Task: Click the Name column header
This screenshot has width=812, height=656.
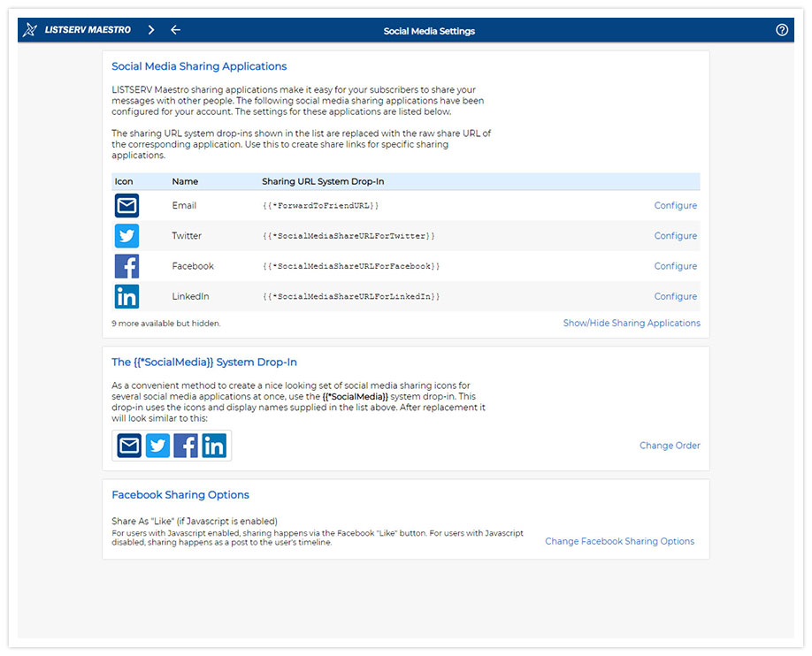Action: [185, 182]
